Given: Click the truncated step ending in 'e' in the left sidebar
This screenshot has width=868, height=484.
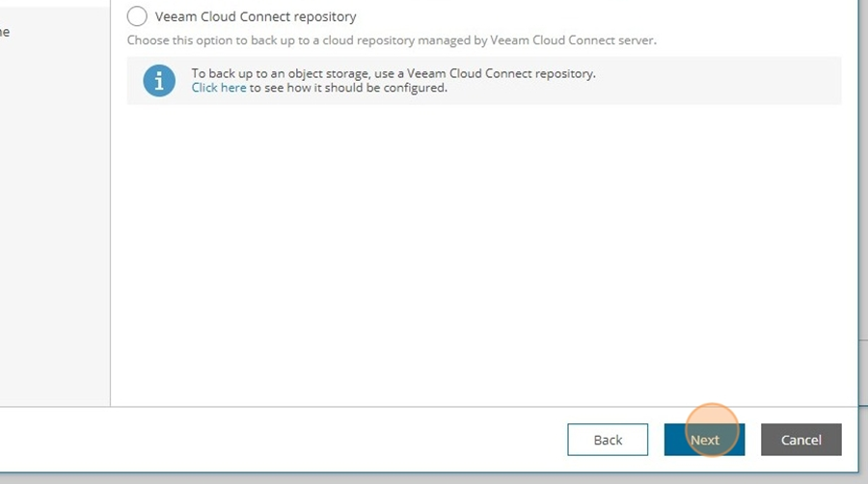Looking at the screenshot, I should [5, 32].
